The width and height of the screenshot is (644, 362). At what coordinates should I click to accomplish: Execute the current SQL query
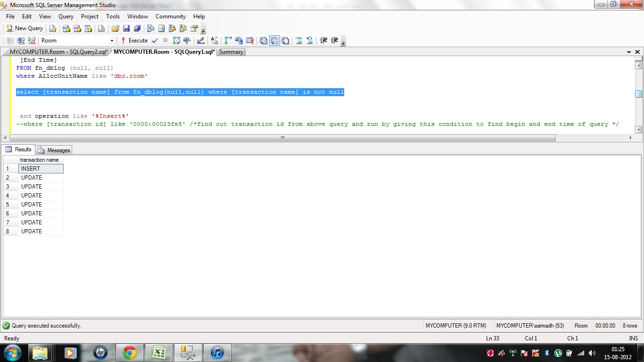coord(136,41)
